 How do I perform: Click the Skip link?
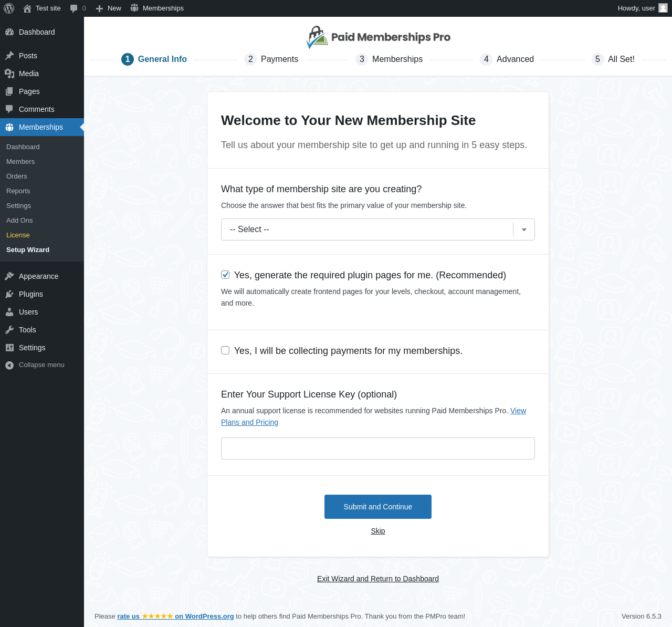[x=378, y=531]
